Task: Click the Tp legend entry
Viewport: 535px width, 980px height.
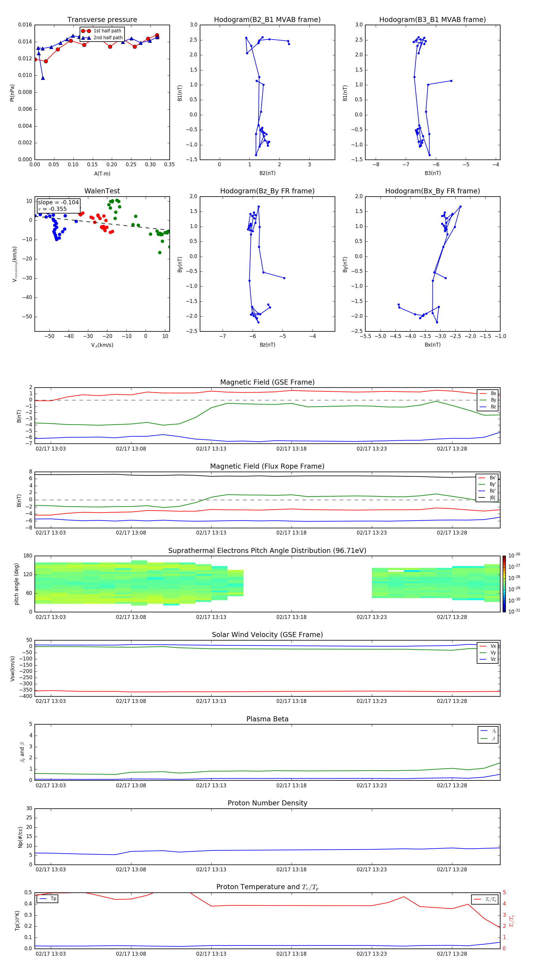Action: [48, 899]
